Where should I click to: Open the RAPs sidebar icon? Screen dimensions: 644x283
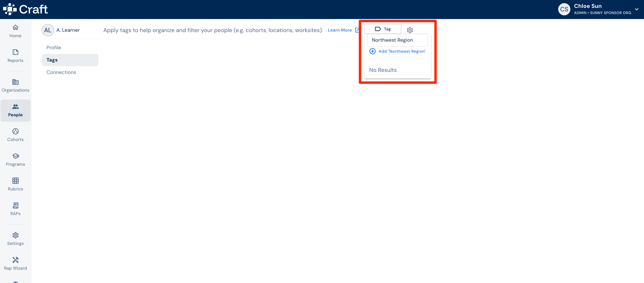[x=15, y=205]
